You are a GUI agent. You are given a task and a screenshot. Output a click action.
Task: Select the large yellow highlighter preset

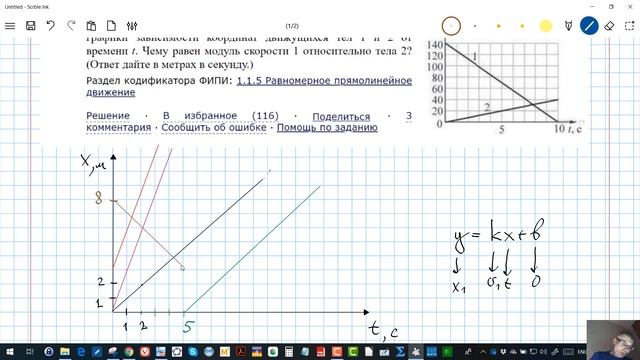coord(546,26)
